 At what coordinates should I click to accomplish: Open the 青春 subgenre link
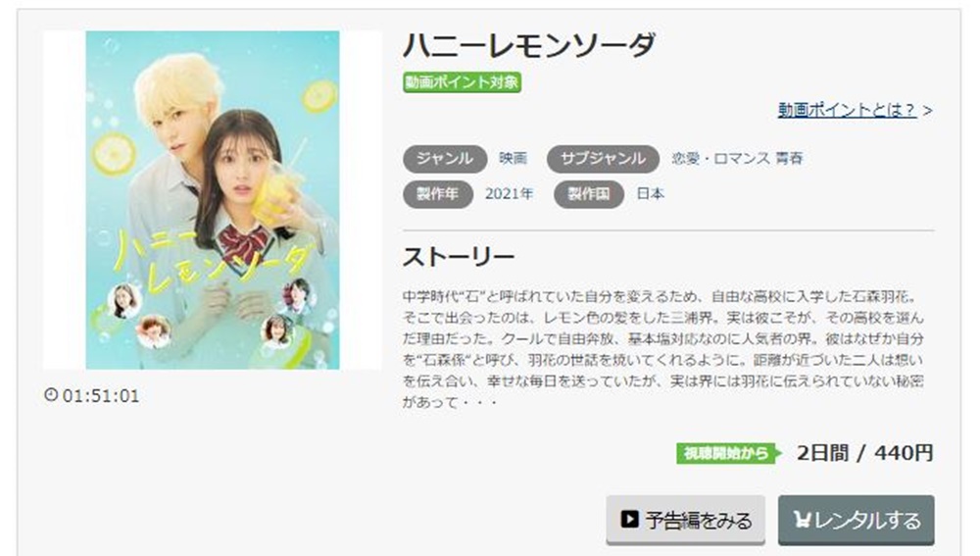(x=789, y=159)
